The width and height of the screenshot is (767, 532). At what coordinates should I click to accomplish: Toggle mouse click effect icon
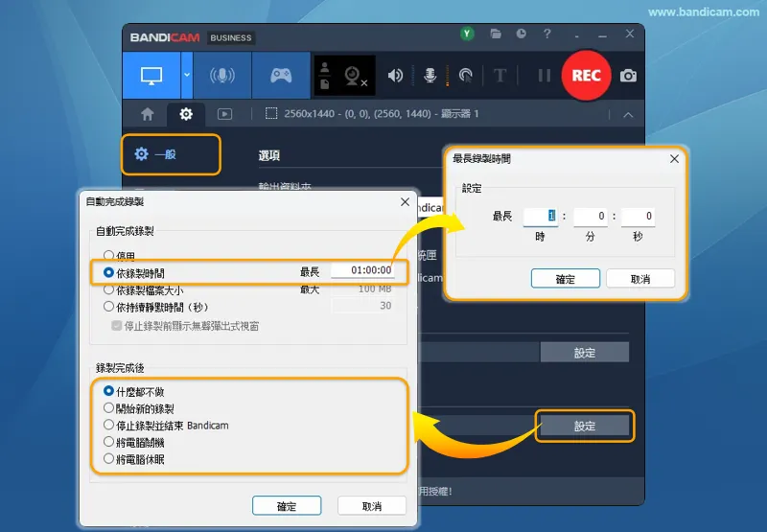coord(466,76)
